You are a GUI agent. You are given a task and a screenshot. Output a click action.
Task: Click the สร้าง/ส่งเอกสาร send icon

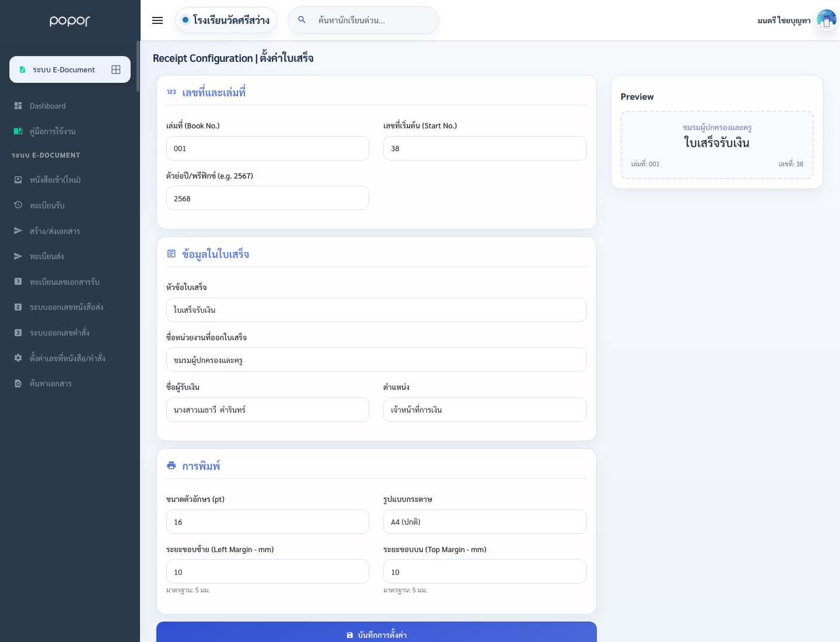tap(18, 231)
